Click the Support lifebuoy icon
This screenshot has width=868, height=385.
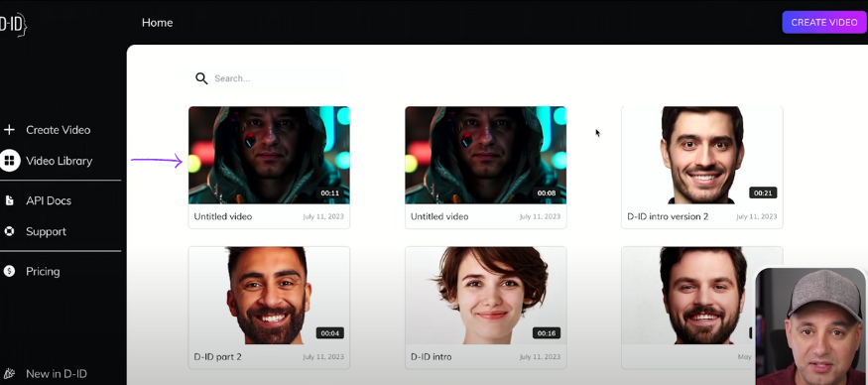tap(9, 231)
